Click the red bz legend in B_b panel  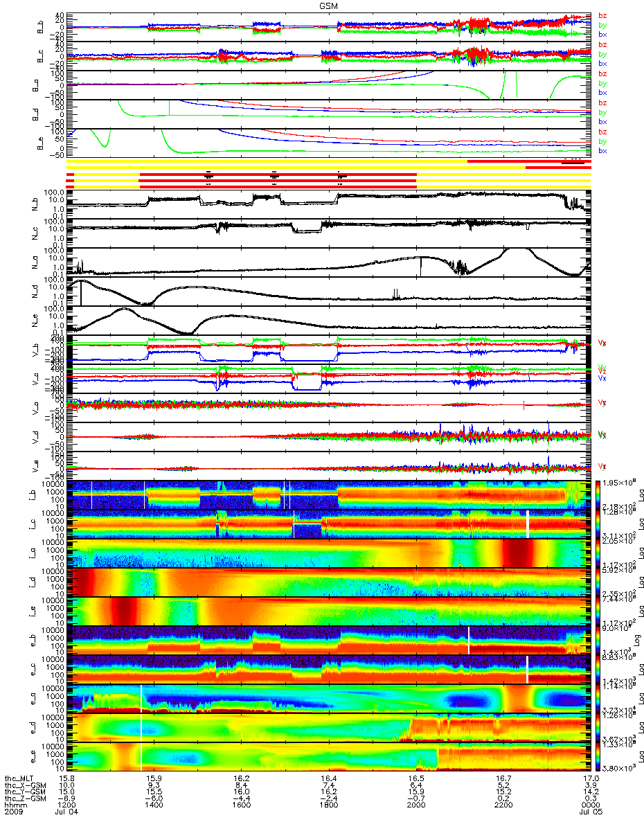click(602, 16)
